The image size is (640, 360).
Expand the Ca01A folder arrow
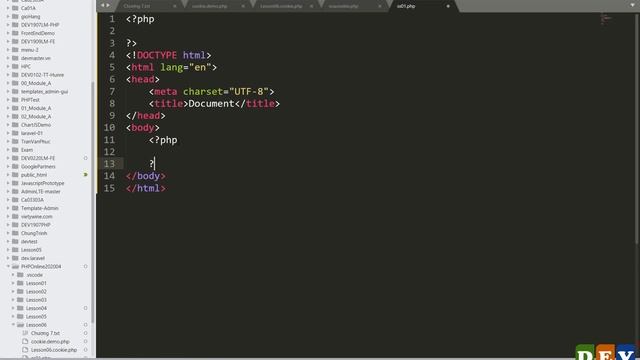click(x=8, y=8)
